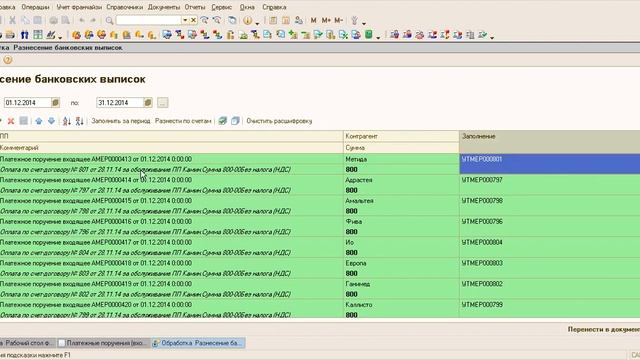Viewport: 640px width, 360px height.
Task: Open the Окна menu
Action: [247, 7]
